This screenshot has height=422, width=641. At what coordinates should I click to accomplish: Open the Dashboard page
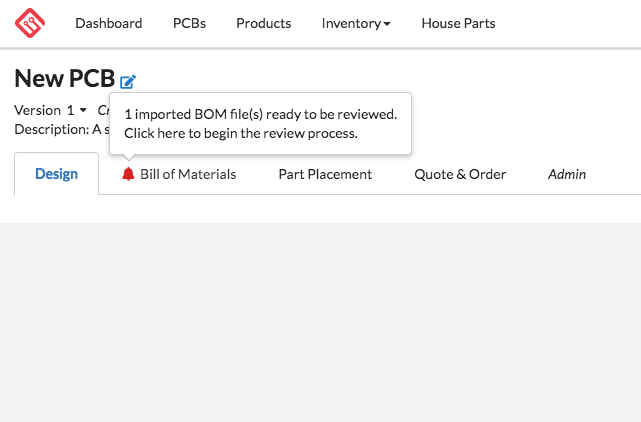point(108,23)
